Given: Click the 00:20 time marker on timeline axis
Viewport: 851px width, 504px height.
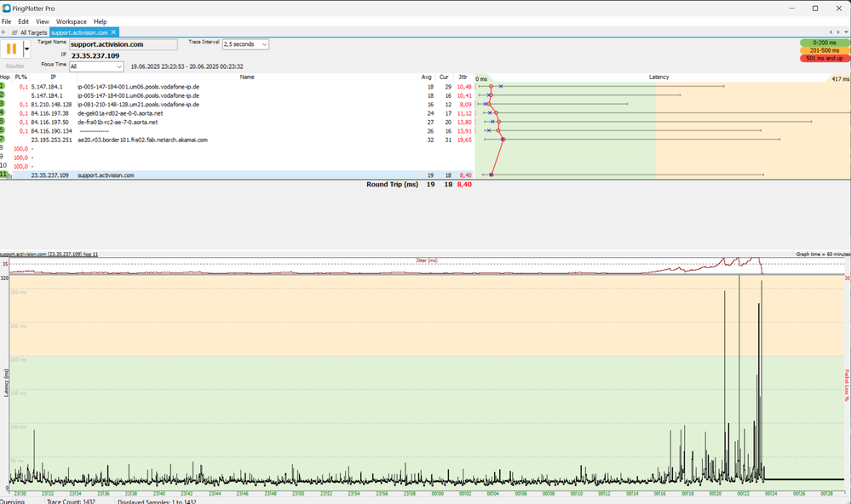Looking at the screenshot, I should [x=716, y=494].
